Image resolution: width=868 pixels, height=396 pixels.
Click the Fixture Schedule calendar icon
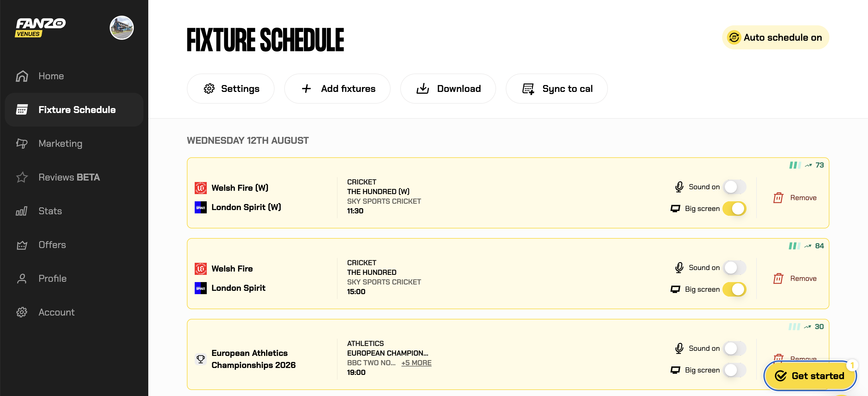pyautogui.click(x=22, y=109)
